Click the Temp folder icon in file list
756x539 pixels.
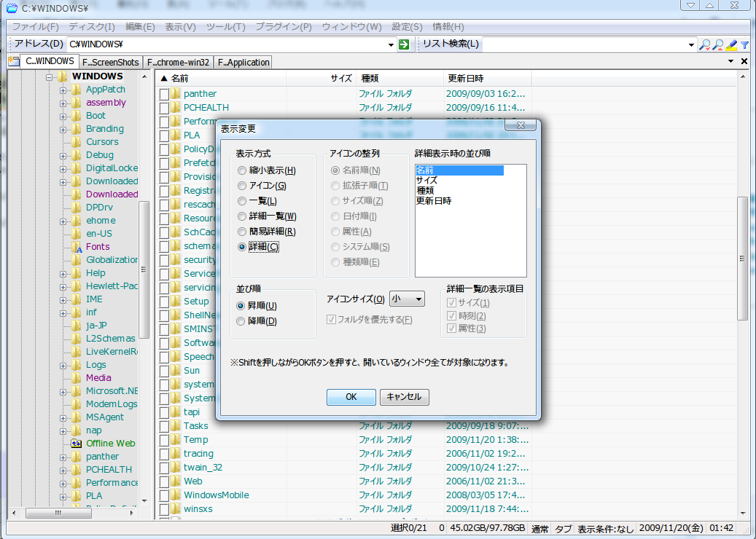176,440
